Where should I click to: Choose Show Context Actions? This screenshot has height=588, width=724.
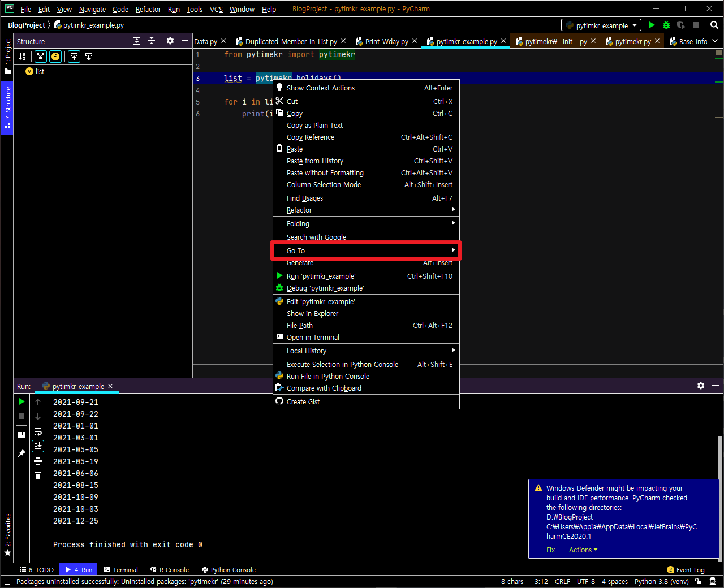tap(366, 88)
